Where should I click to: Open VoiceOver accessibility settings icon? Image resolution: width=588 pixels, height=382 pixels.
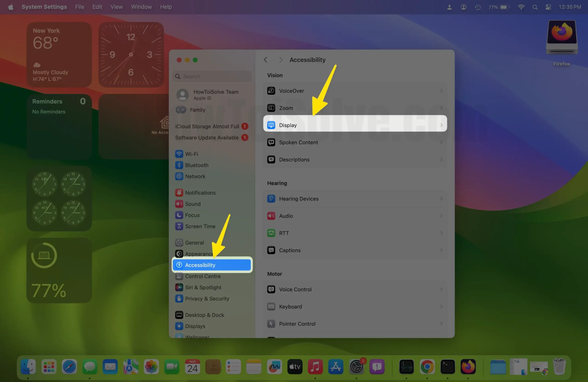[x=271, y=91]
